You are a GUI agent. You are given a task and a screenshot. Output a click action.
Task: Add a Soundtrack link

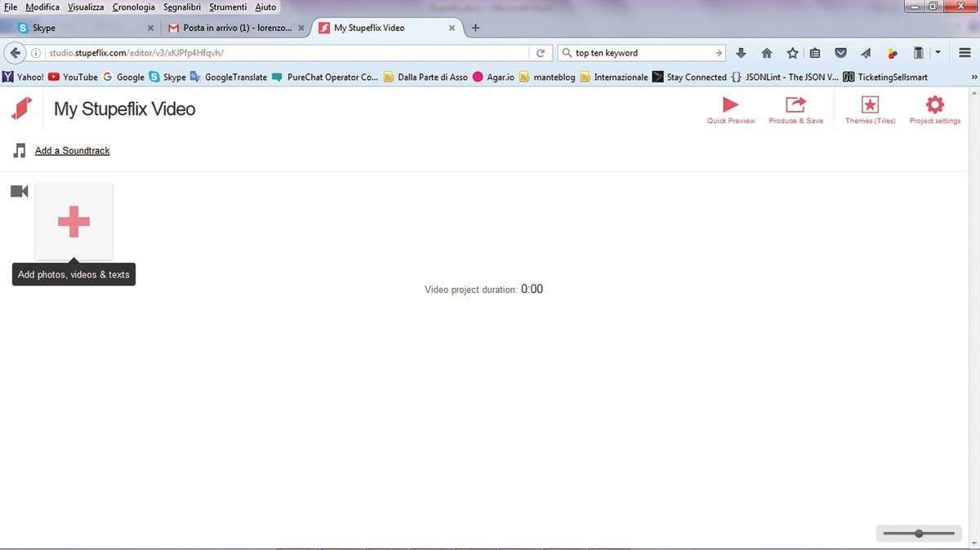72,151
